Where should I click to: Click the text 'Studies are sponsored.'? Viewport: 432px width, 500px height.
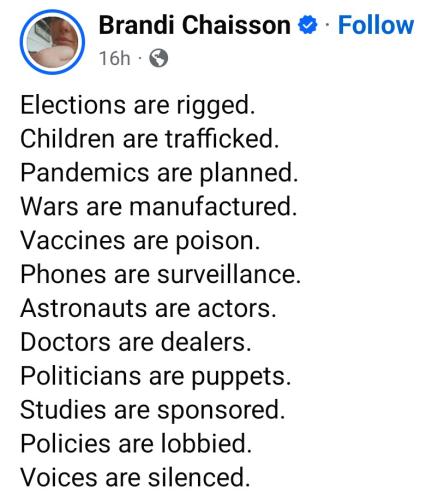tap(153, 411)
